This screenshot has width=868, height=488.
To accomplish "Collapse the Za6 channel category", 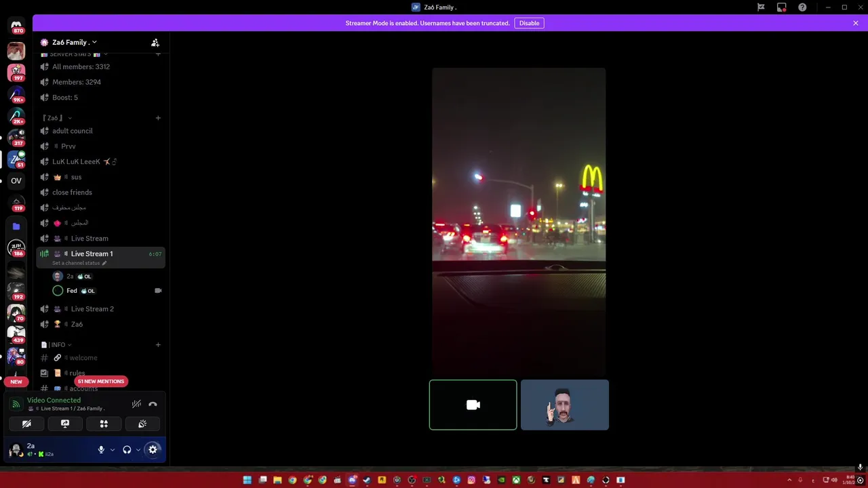I will coord(56,118).
